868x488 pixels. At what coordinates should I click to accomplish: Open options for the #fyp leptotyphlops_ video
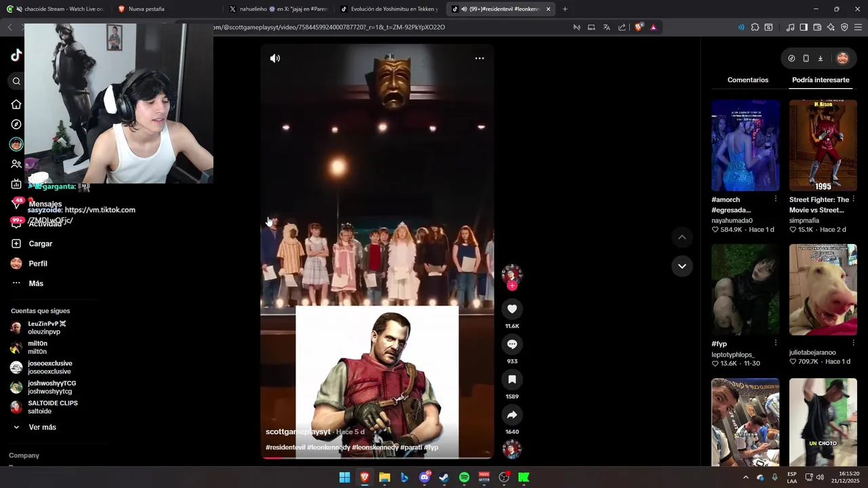[776, 343]
